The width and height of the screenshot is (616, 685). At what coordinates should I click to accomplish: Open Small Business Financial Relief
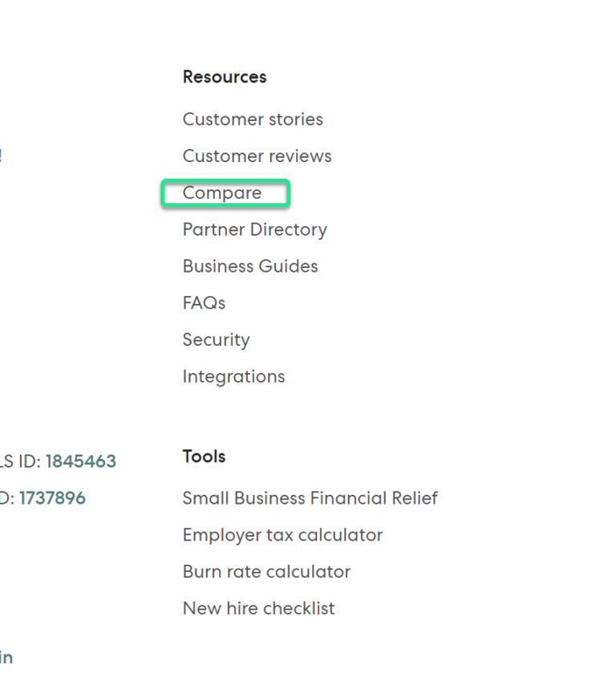pyautogui.click(x=310, y=499)
